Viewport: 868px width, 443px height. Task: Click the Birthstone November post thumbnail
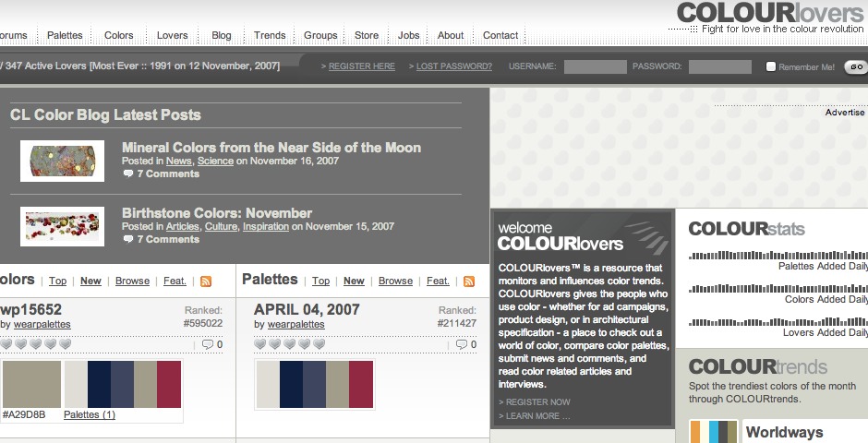(x=62, y=227)
